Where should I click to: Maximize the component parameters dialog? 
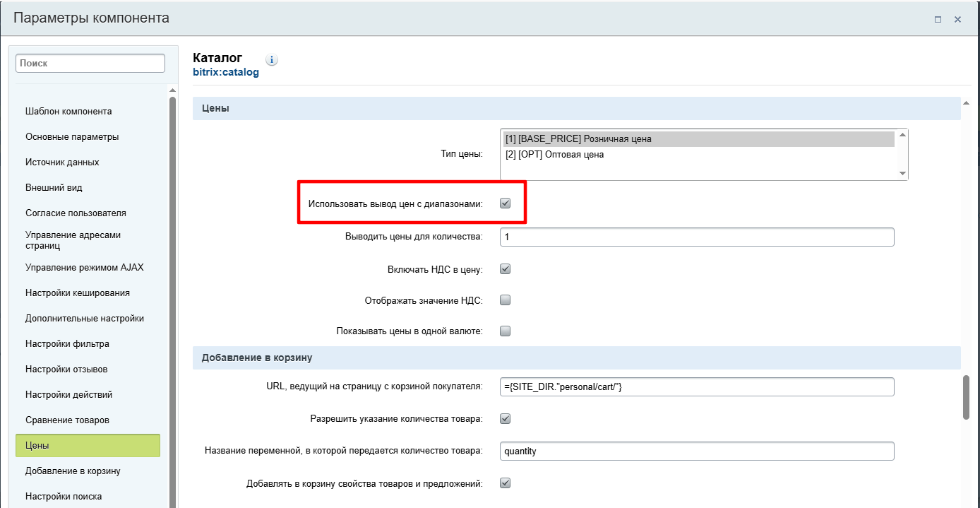938,20
